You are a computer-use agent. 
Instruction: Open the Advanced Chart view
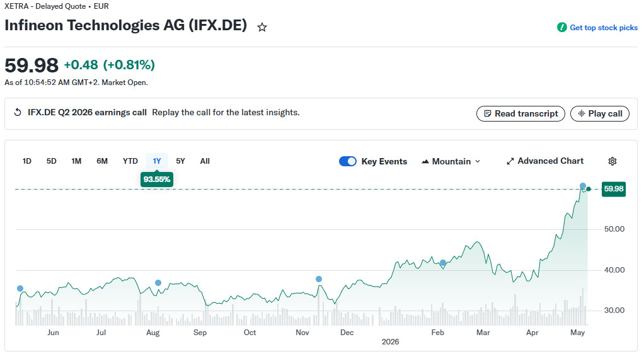click(545, 161)
